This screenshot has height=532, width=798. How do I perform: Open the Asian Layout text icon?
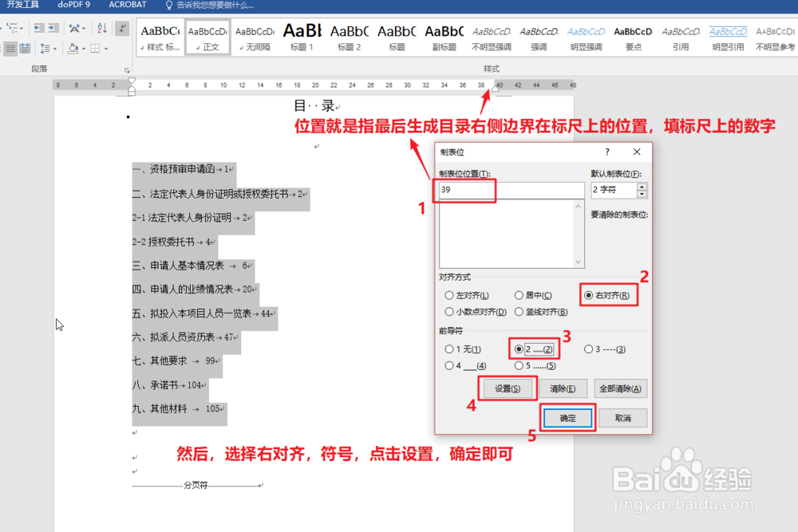click(74, 27)
